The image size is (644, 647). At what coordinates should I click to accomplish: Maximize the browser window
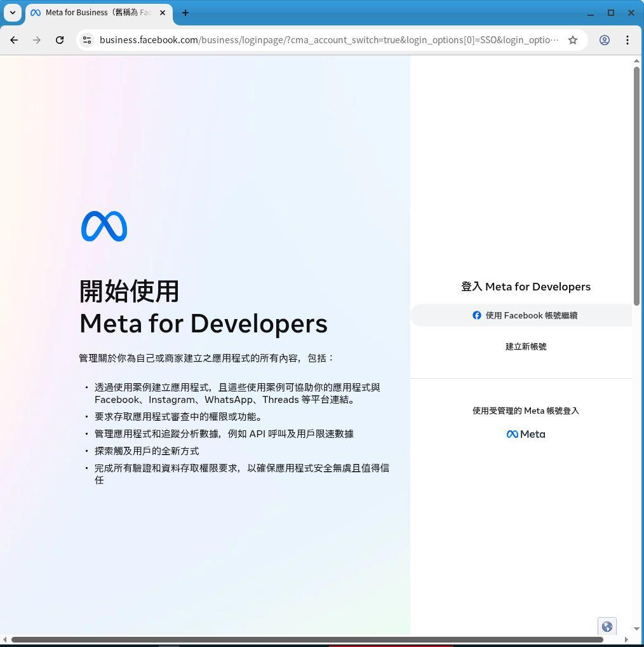click(x=611, y=13)
